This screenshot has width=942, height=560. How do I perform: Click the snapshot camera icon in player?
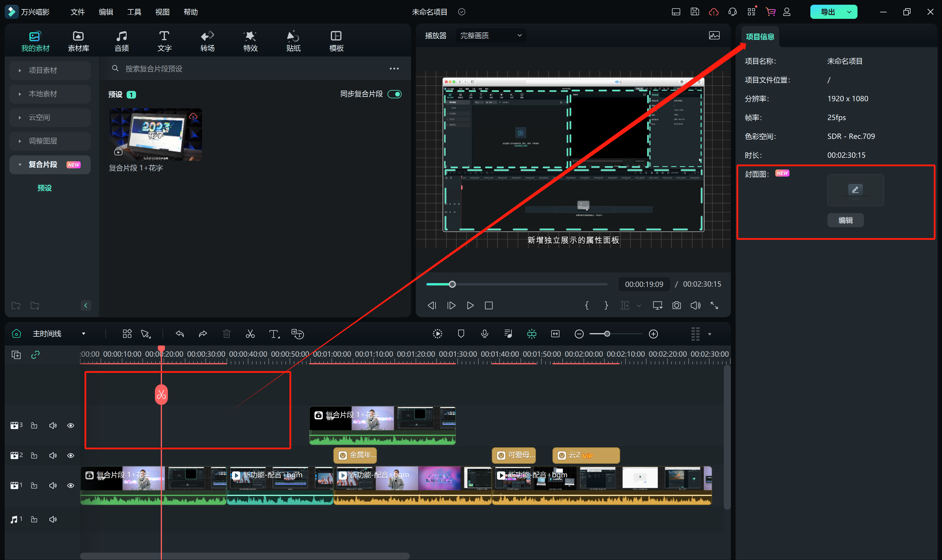(677, 305)
